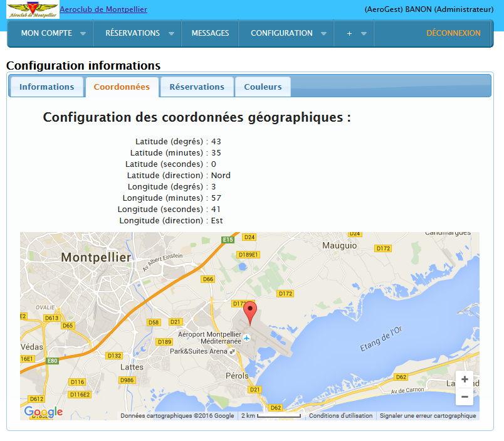Open the Couleurs tab
Screen dimensions: 504x441
263,87
